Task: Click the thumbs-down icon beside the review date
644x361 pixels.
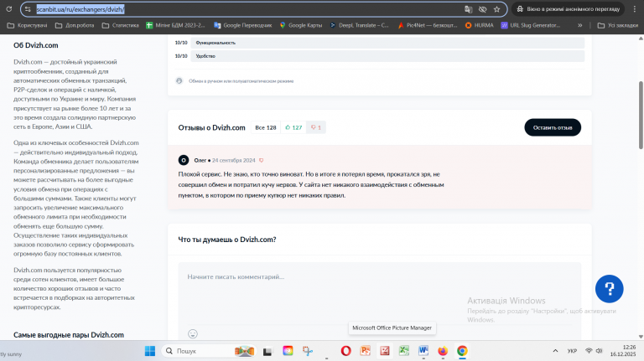Action: pyautogui.click(x=262, y=161)
